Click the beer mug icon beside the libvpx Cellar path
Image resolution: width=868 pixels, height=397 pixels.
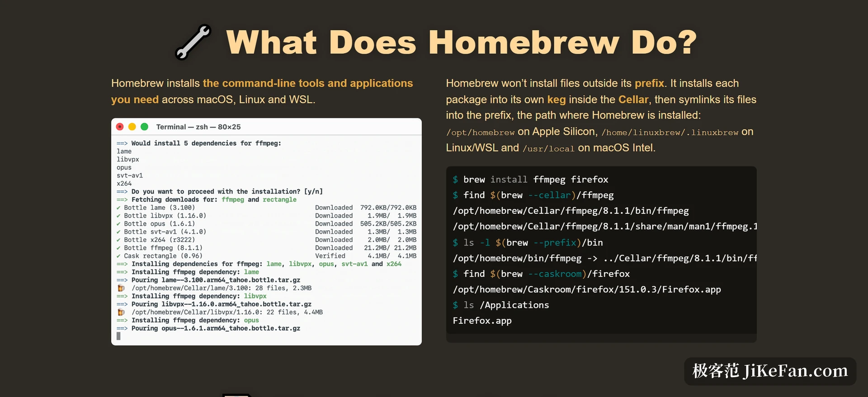(121, 312)
